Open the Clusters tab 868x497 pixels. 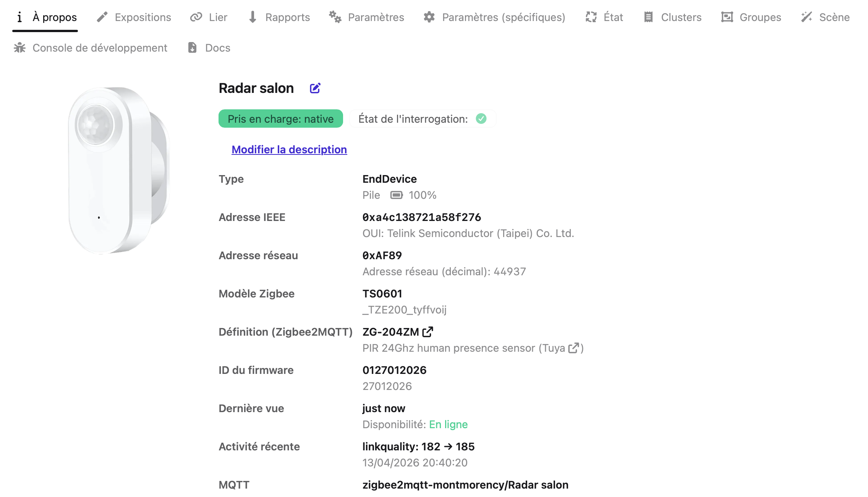[672, 17]
